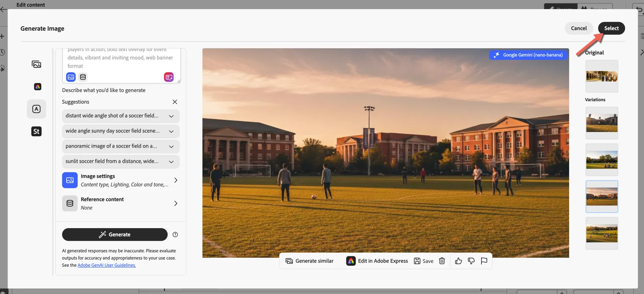This screenshot has height=294, width=644.
Task: Give the image a thumbs up
Action: 458,261
